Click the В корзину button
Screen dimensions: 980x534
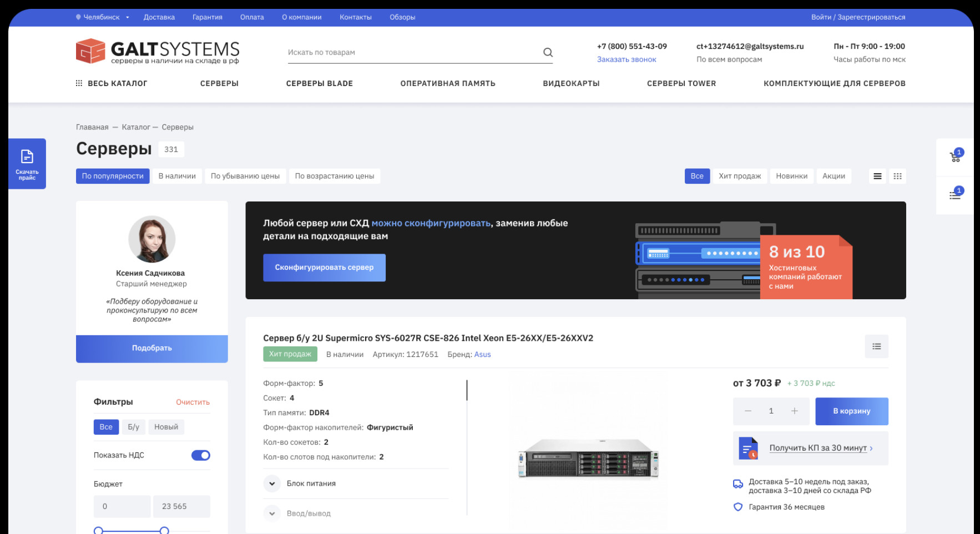click(851, 411)
